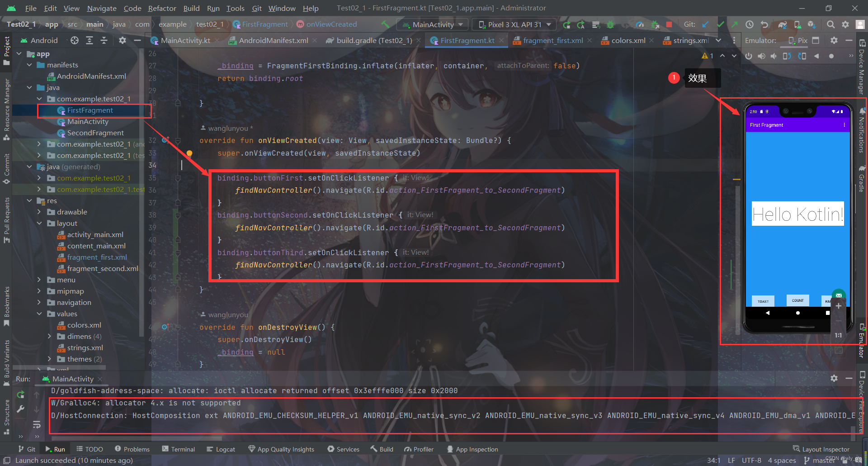Open Git history clock icon
The height and width of the screenshot is (466, 868).
point(750,24)
